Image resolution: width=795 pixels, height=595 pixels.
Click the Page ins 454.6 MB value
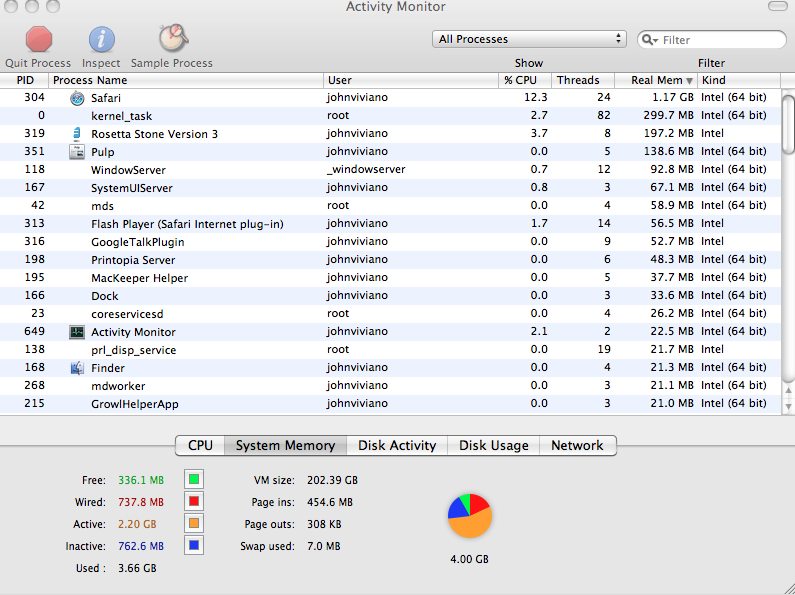pyautogui.click(x=330, y=502)
